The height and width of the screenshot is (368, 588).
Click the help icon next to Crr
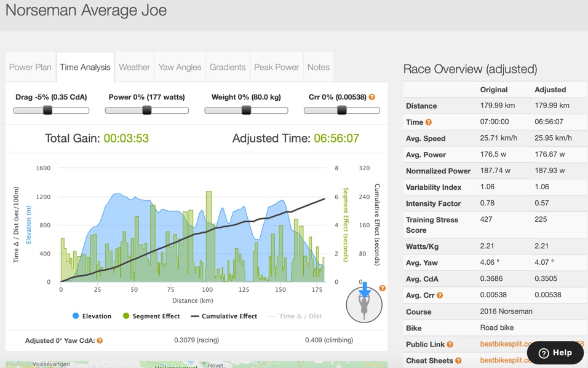click(x=372, y=97)
